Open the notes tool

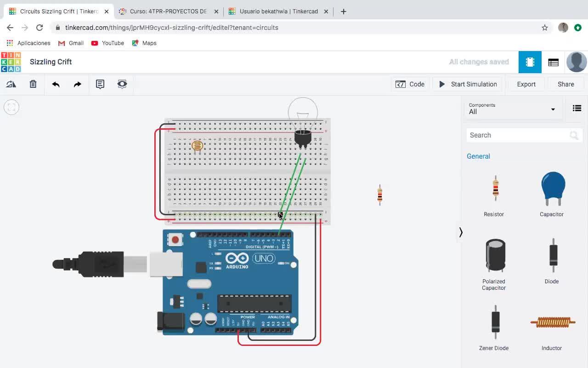(100, 84)
